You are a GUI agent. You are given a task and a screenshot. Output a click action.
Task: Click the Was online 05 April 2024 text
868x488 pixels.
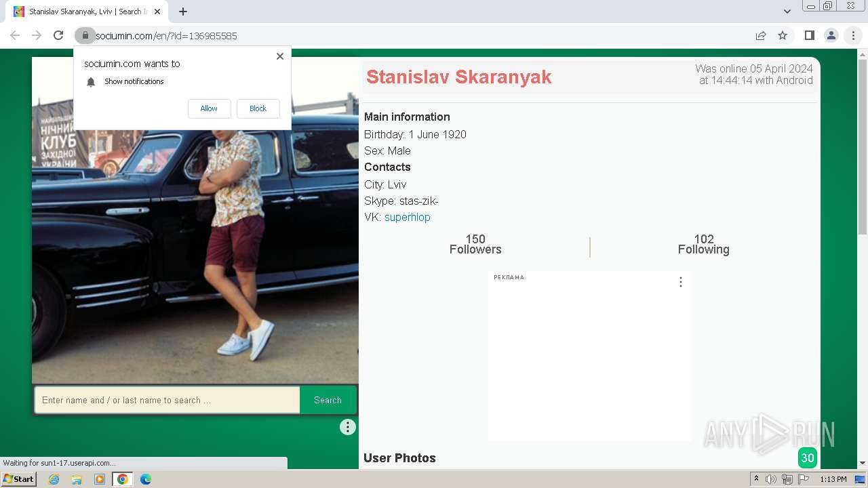(754, 75)
